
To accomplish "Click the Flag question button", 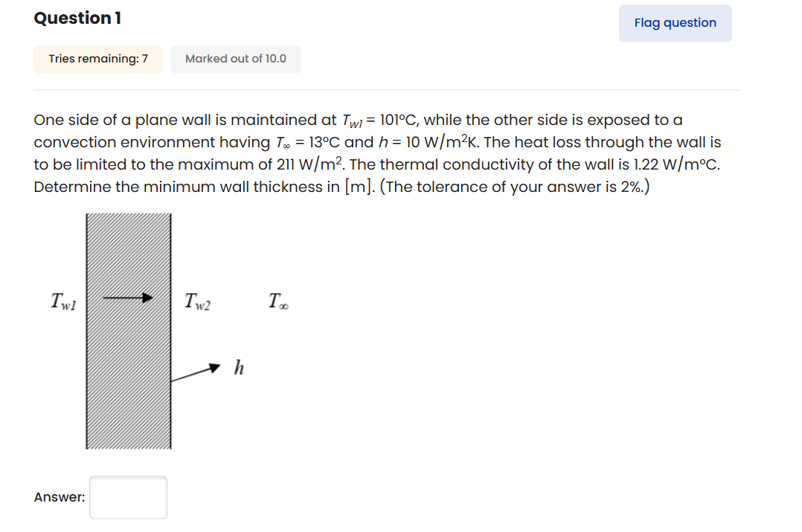I will click(675, 23).
